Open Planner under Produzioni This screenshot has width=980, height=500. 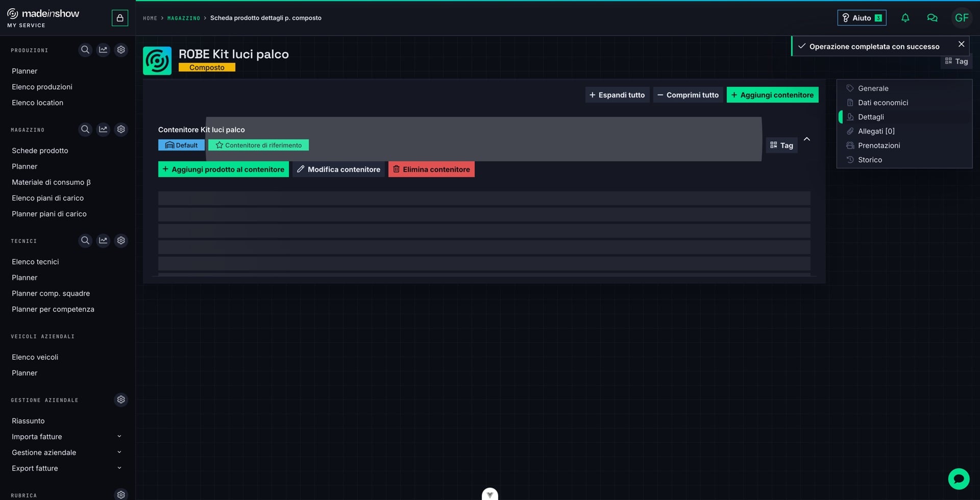click(24, 71)
